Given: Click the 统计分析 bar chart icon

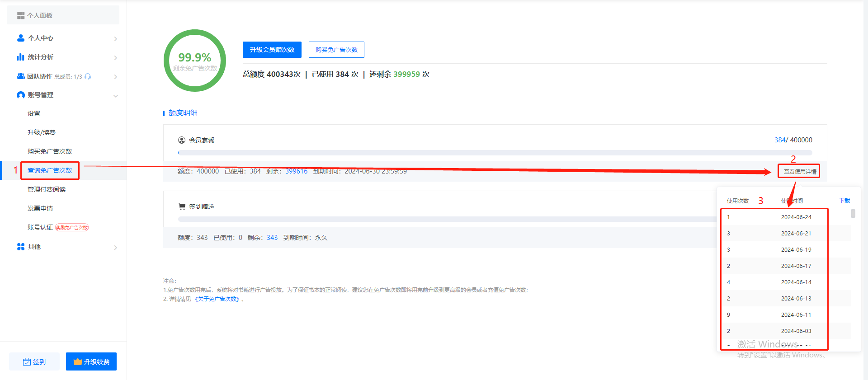Looking at the screenshot, I should click(x=20, y=57).
